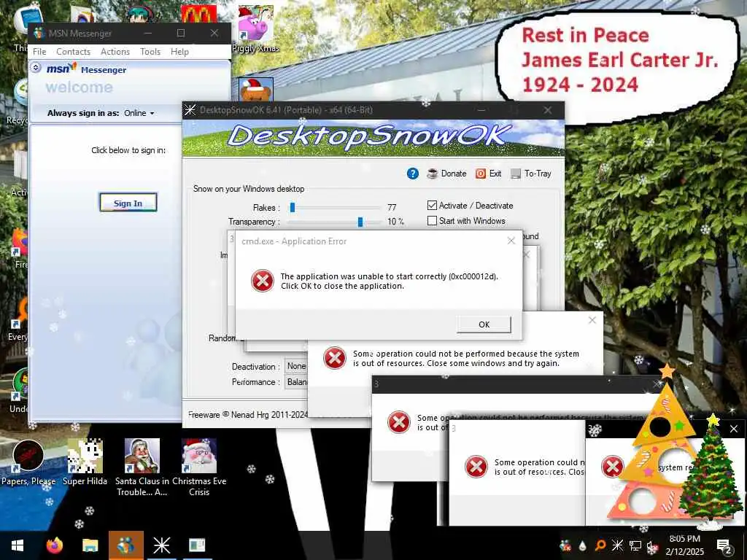Close the topmost out of resources dialog
This screenshot has height=560, width=747.
[x=592, y=320]
